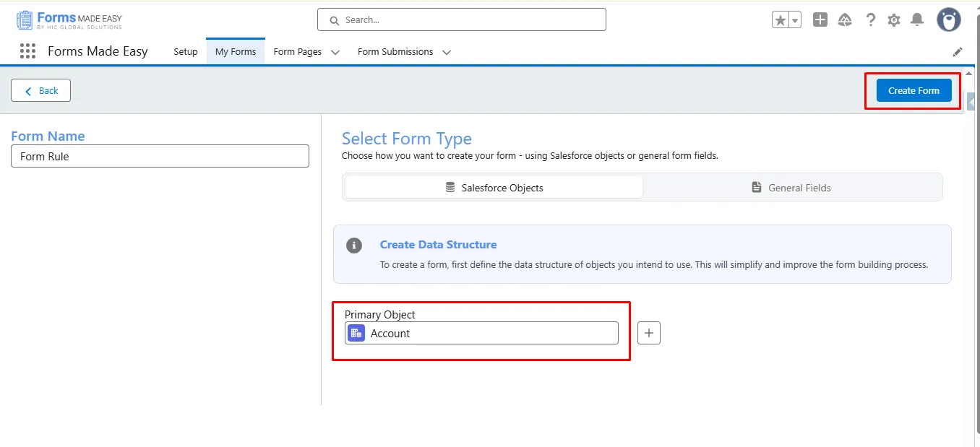
Task: Expand the Form Submissions tab chevron
Action: coord(447,52)
